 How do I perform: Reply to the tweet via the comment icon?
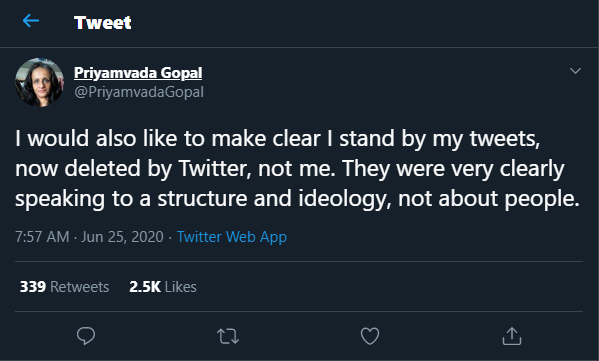(x=86, y=336)
